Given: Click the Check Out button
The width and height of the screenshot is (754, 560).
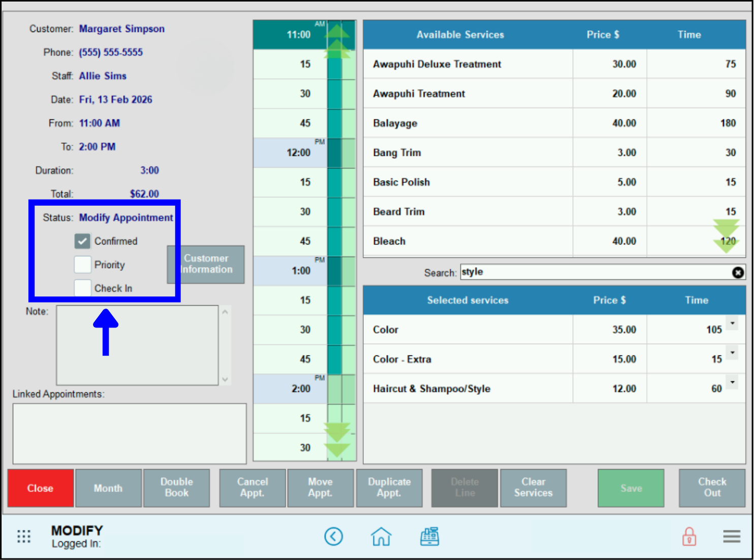Looking at the screenshot, I should pos(711,488).
